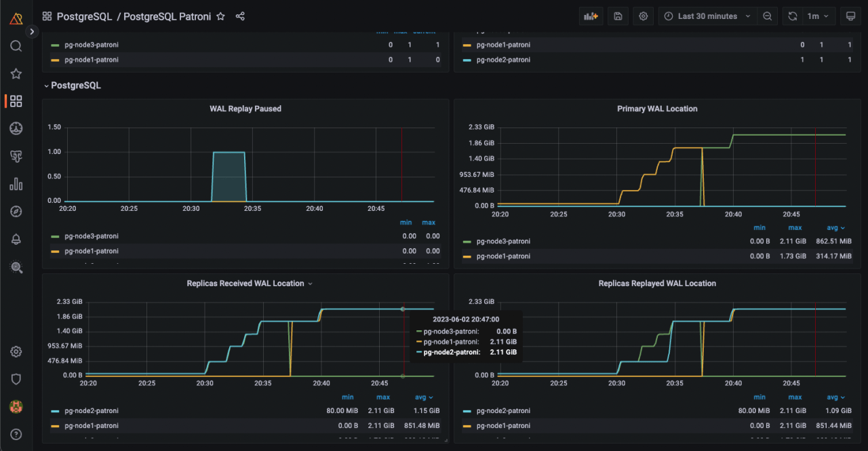Open Dashboards via the grid sidebar icon

[x=16, y=100]
